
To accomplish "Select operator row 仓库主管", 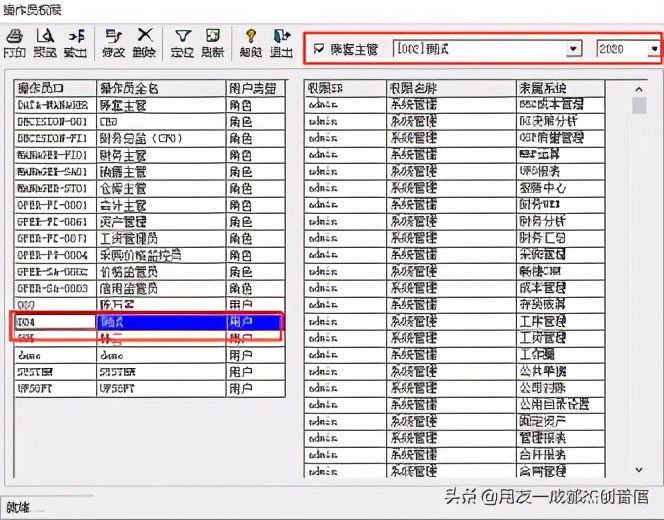I will click(x=150, y=188).
